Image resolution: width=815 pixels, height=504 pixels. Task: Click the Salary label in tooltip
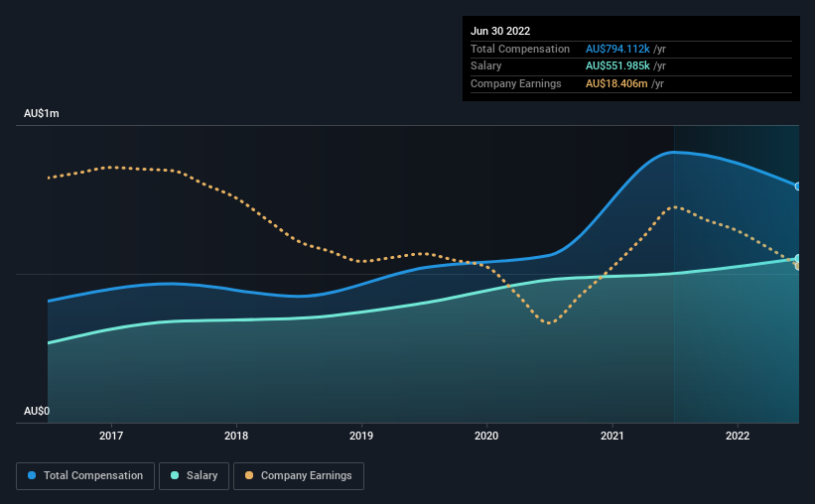486,66
